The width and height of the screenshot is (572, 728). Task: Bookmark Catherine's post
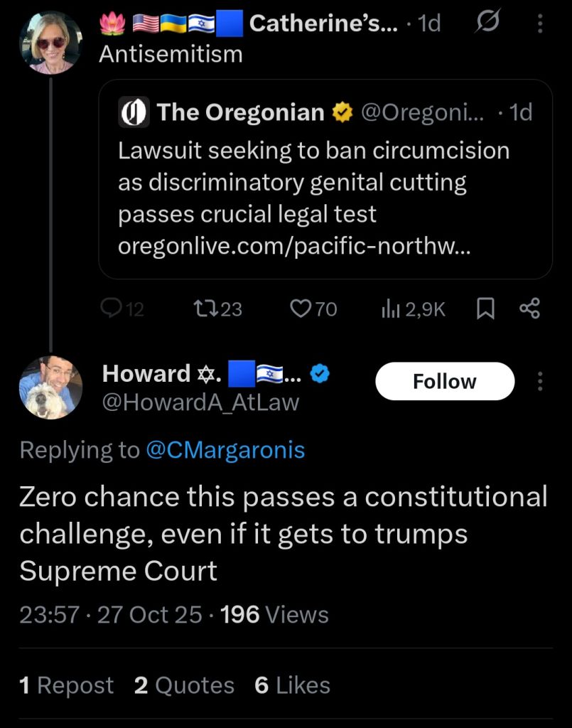(x=485, y=309)
